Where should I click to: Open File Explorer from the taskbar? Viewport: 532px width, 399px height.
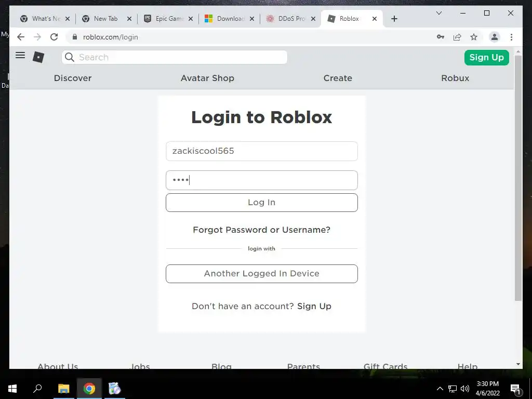pyautogui.click(x=63, y=389)
